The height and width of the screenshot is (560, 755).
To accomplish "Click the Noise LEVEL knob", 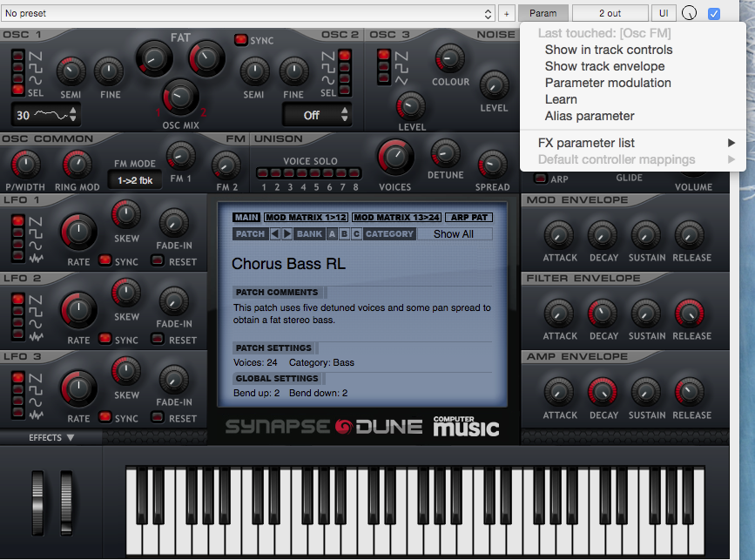I will point(494,85).
